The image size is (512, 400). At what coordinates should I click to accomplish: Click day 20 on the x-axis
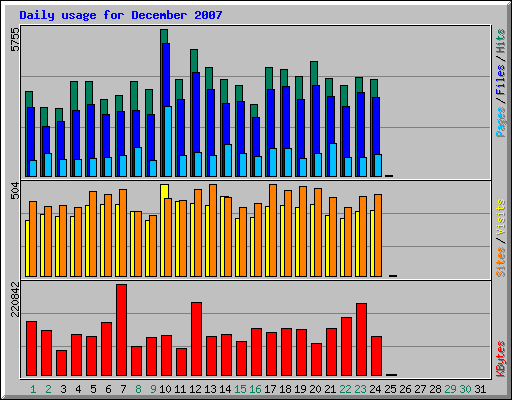click(315, 389)
